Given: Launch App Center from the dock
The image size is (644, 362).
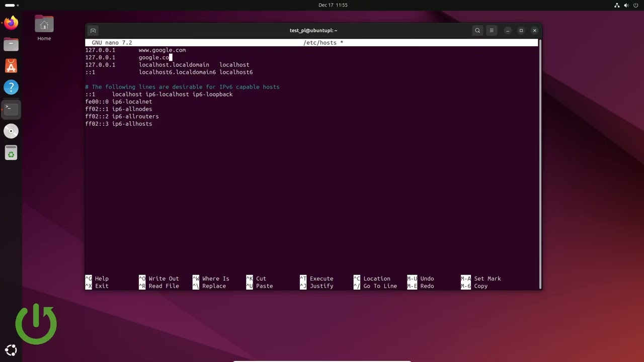Looking at the screenshot, I should coord(11,66).
